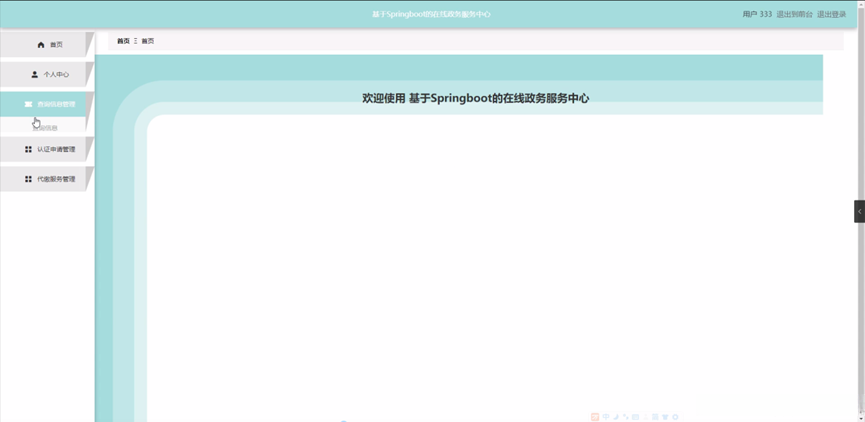Click 退出登录 to log out
The width and height of the screenshot is (865, 422).
tap(831, 14)
